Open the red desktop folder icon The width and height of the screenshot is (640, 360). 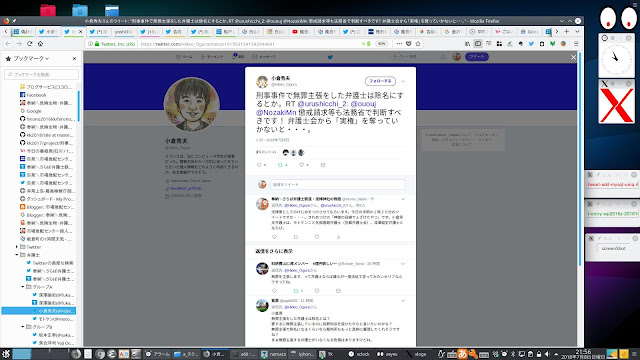point(48,10)
